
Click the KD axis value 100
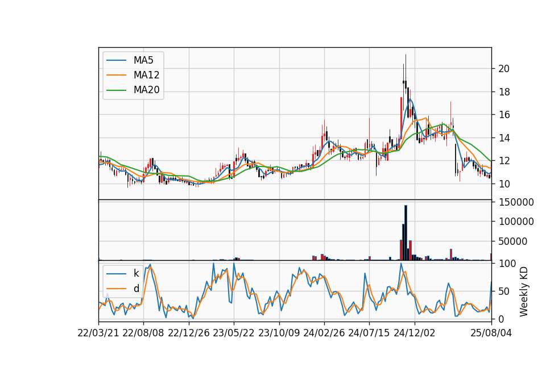[507, 264]
